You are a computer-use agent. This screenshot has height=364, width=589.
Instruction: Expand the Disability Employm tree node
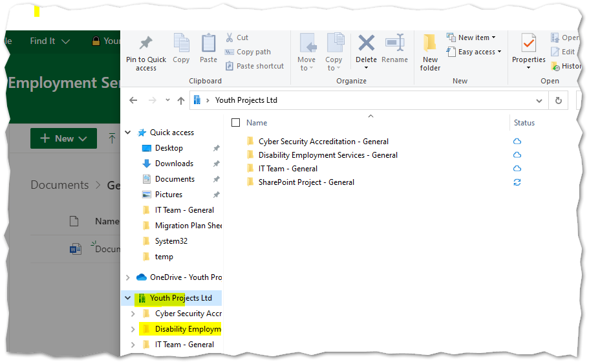133,329
